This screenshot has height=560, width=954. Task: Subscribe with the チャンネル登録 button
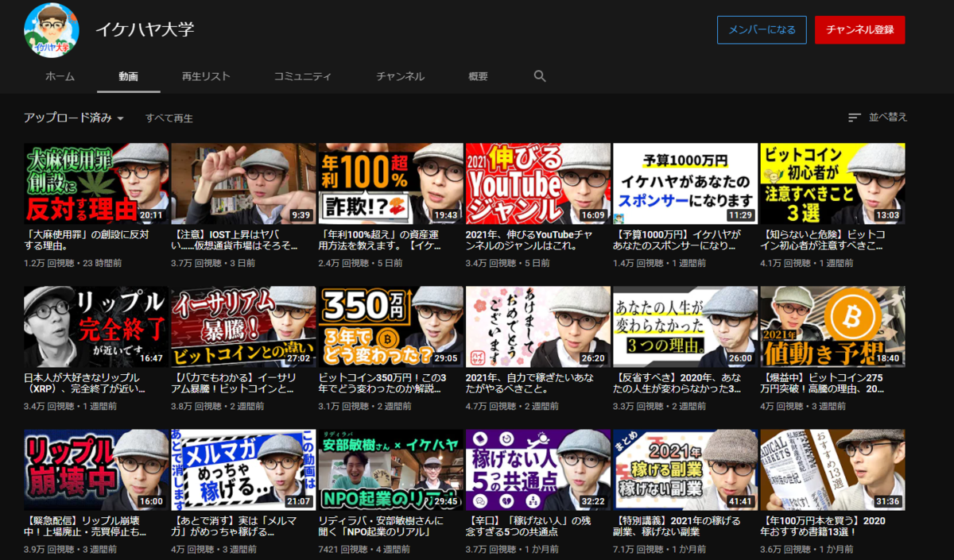[859, 30]
